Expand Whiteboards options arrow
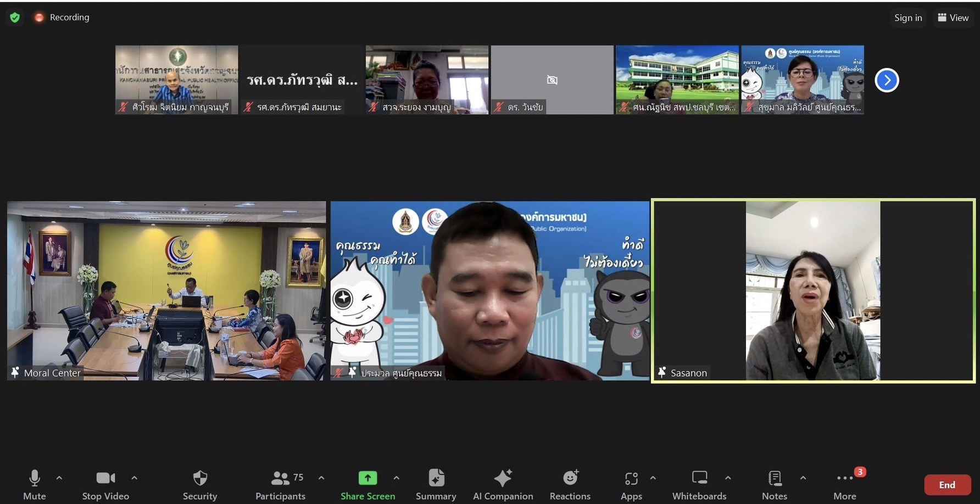Screen dimensions: 980x504 click(728, 478)
